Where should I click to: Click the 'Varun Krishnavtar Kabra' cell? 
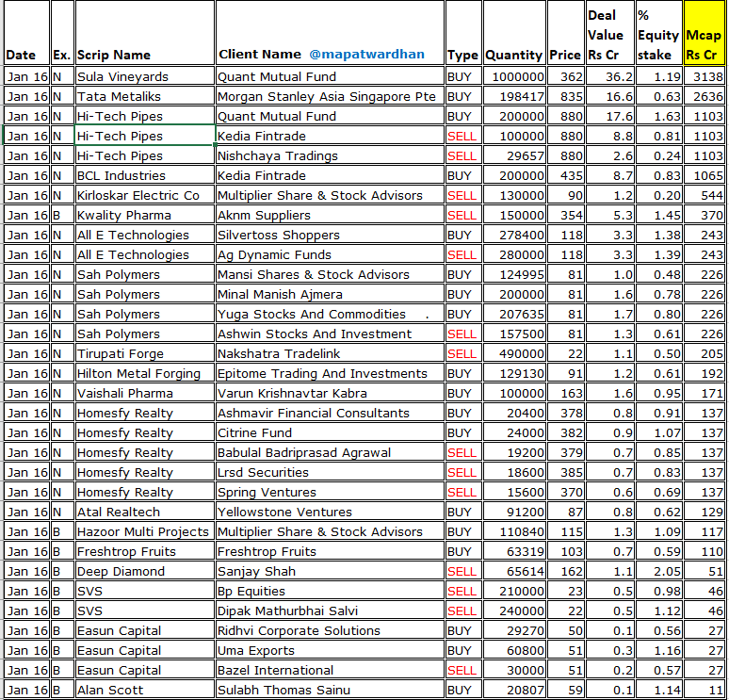click(x=330, y=393)
